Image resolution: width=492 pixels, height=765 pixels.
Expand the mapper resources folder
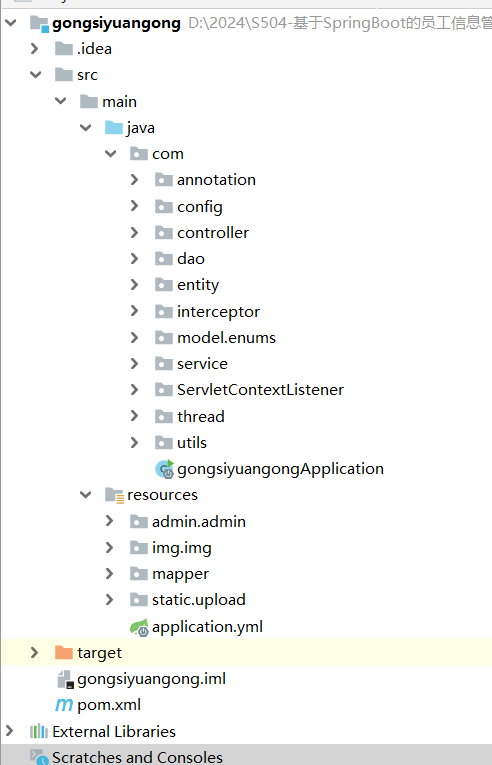pos(109,574)
